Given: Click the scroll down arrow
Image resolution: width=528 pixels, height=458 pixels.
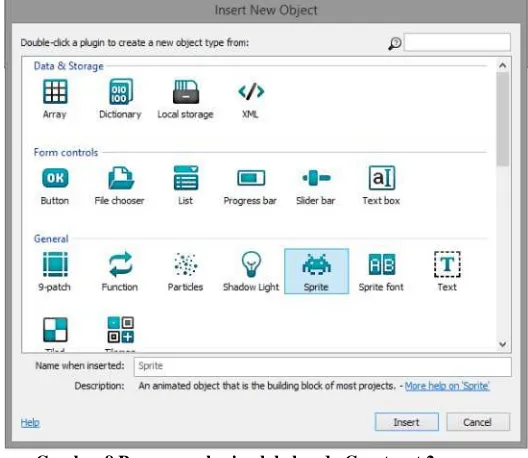Looking at the screenshot, I should click(503, 344).
